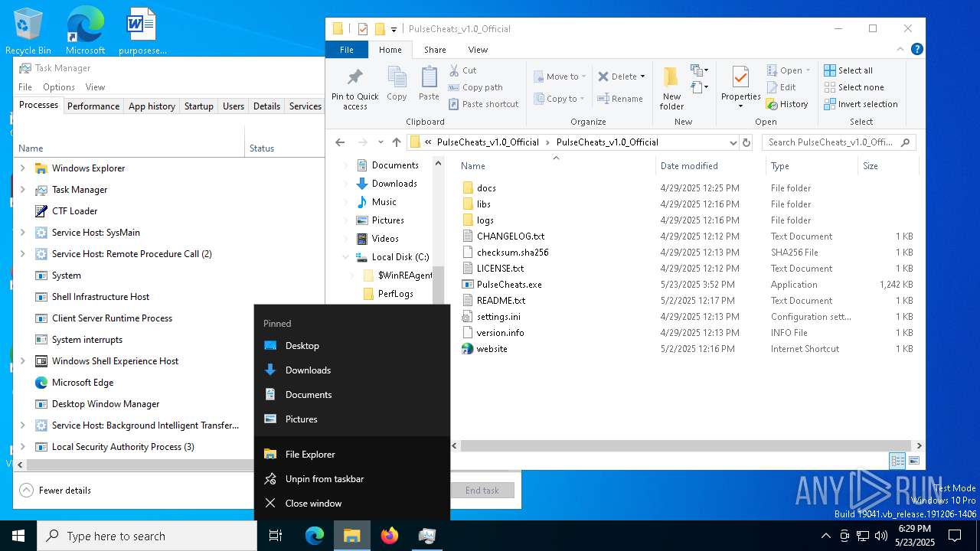Click the Copy icon in Clipboard group

(397, 77)
